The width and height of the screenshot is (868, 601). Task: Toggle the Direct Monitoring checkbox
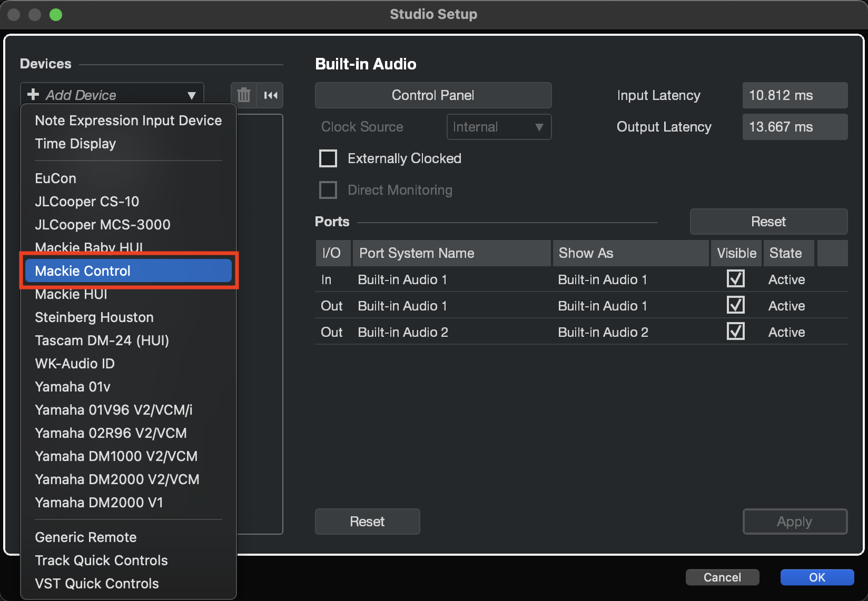328,190
